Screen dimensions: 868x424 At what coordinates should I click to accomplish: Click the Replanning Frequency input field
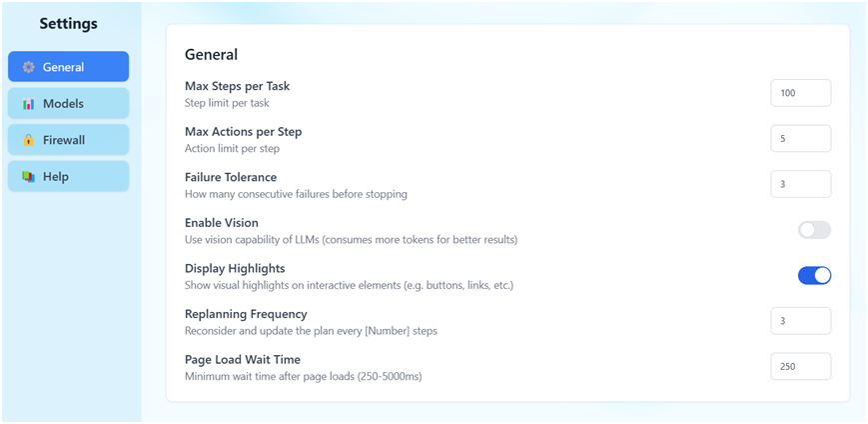tap(800, 321)
